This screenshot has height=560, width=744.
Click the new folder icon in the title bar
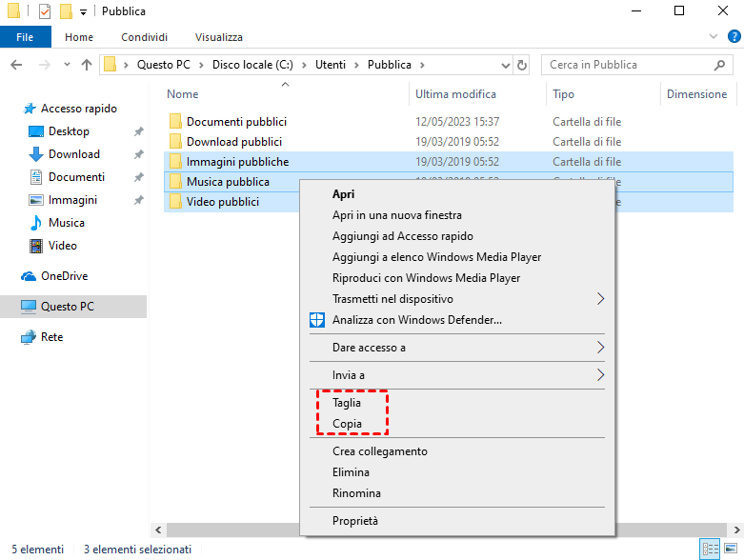point(66,11)
